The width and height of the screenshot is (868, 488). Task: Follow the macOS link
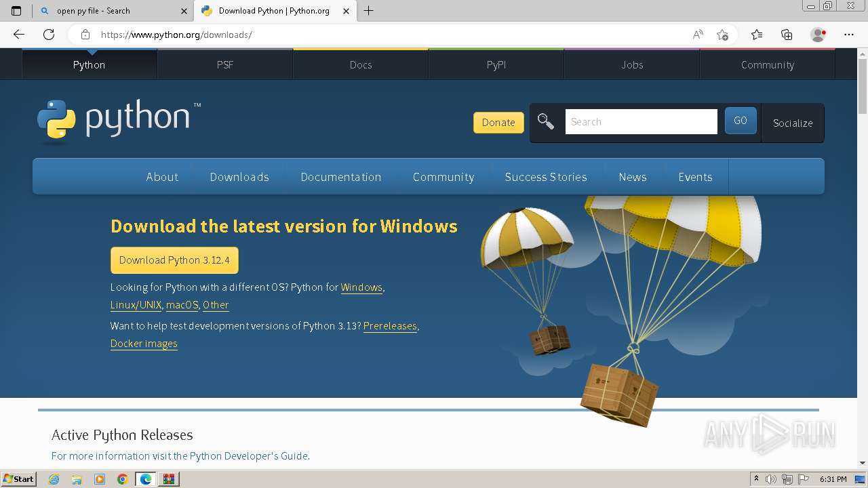coord(182,305)
